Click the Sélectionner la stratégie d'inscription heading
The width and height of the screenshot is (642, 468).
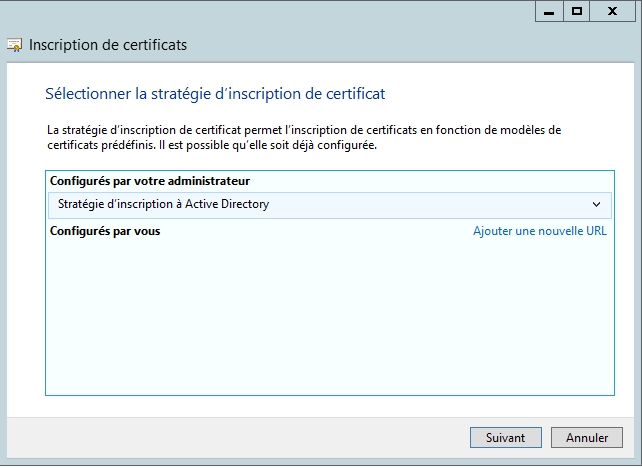tap(215, 93)
